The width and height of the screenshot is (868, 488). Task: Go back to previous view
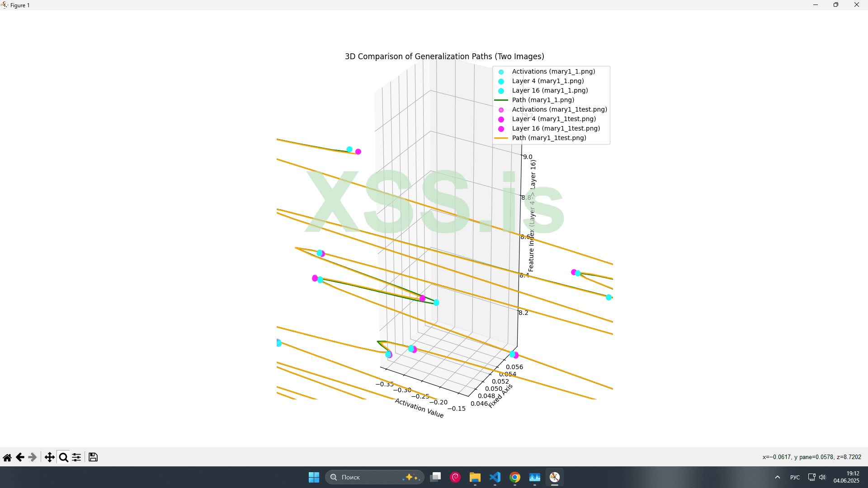coord(20,457)
